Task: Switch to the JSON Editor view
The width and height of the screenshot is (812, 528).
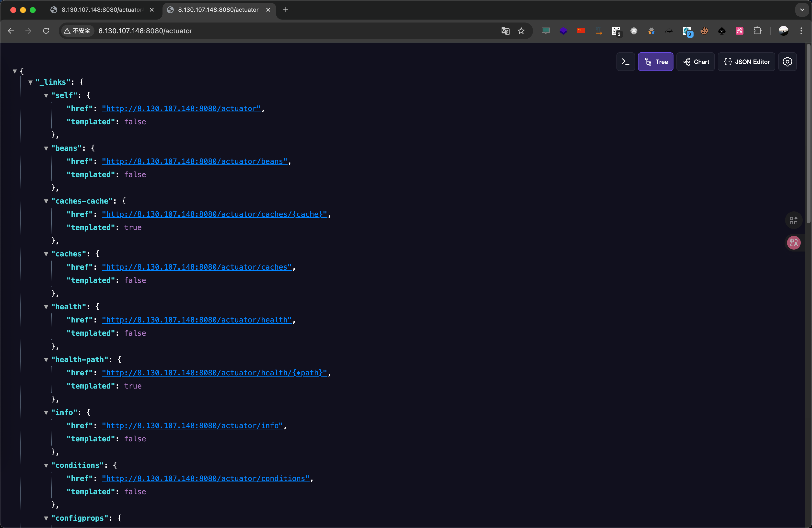Action: click(x=746, y=62)
